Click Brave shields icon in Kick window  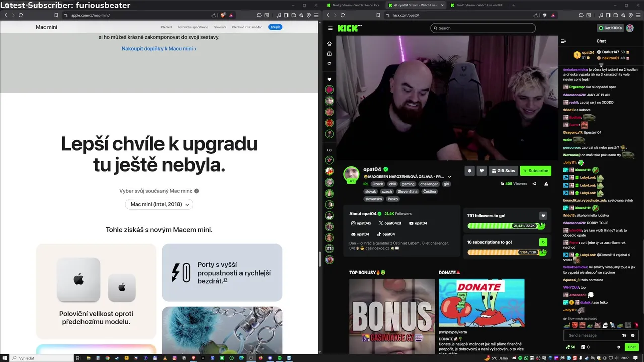click(x=546, y=15)
